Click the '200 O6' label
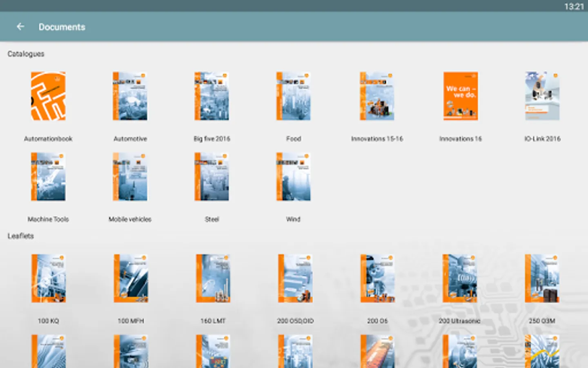This screenshot has width=588, height=368. click(377, 321)
